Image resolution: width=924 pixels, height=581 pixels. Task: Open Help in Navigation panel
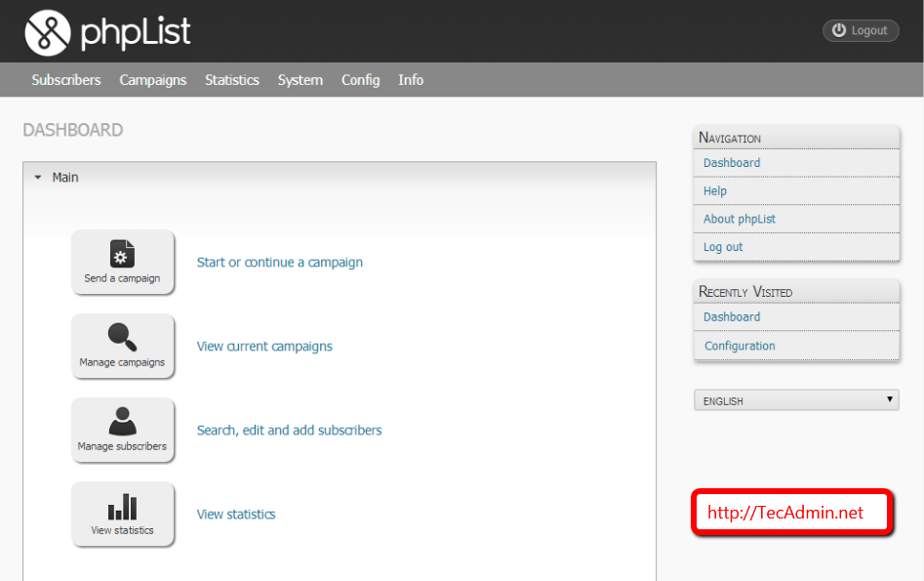pyautogui.click(x=797, y=191)
